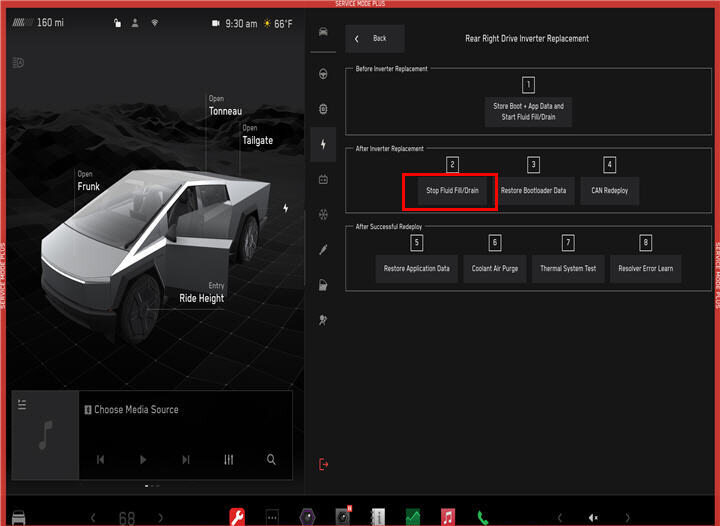The height and width of the screenshot is (526, 720).
Task: Open the Tailgate
Action: coord(257,135)
